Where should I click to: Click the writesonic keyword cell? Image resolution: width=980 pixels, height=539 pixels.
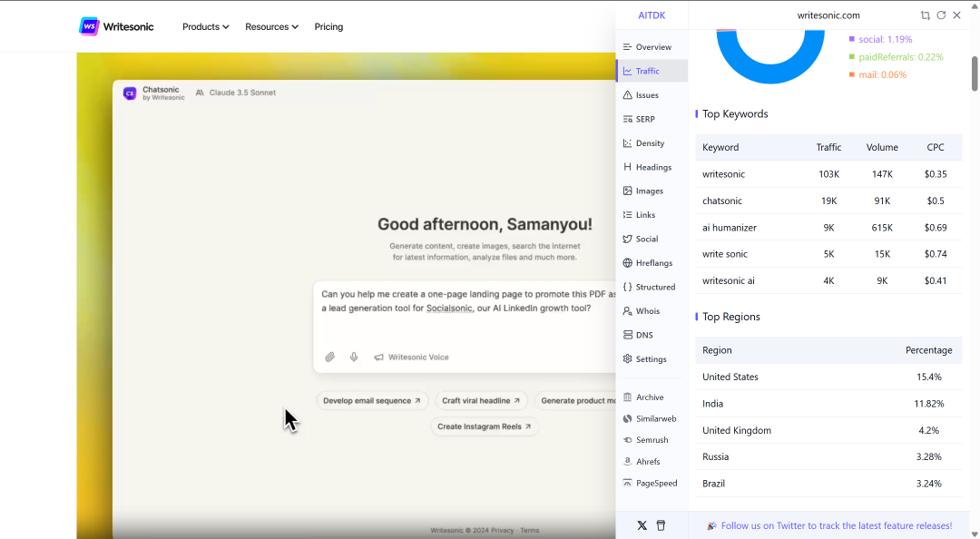tap(723, 174)
